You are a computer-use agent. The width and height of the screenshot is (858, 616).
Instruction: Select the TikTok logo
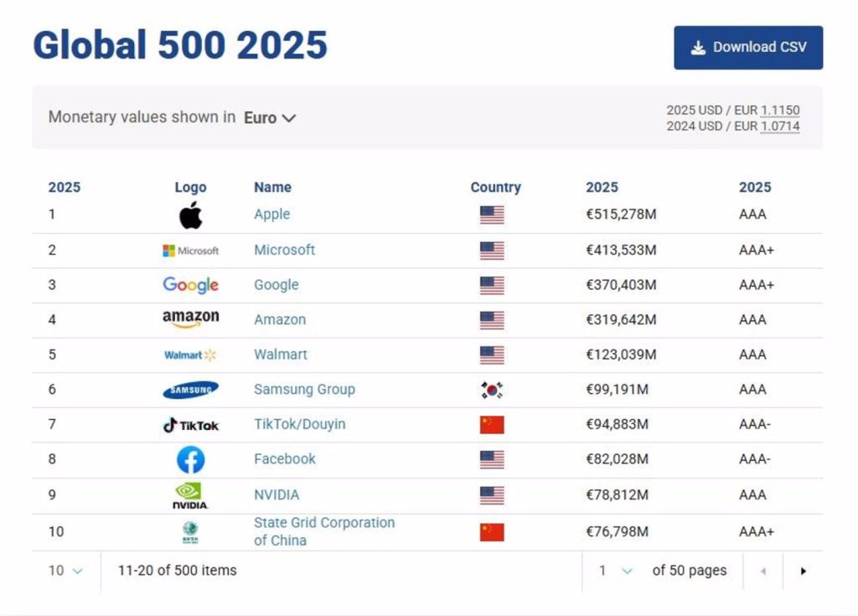(x=190, y=424)
